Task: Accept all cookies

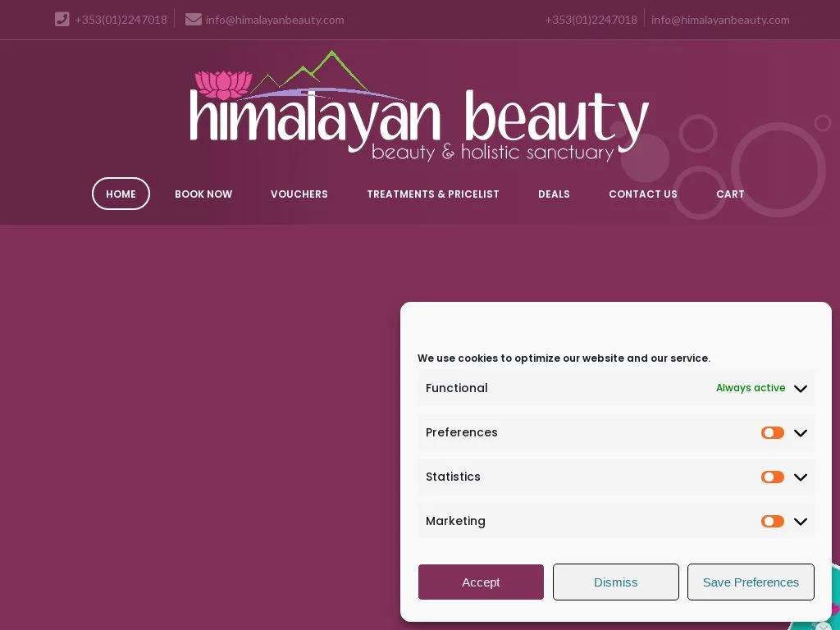Action: (x=481, y=582)
